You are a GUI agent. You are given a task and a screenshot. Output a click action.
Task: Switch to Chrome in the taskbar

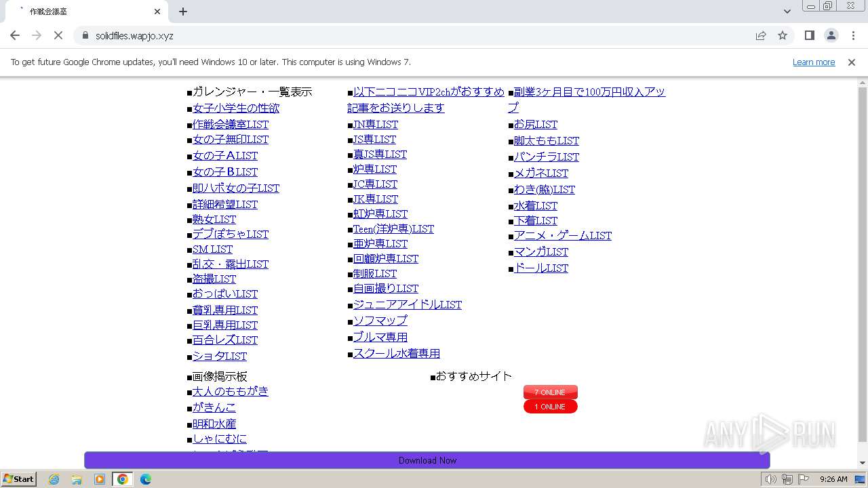click(x=123, y=479)
